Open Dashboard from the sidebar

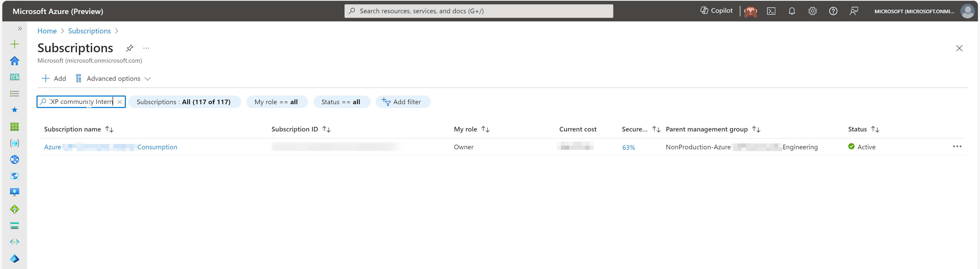(15, 77)
